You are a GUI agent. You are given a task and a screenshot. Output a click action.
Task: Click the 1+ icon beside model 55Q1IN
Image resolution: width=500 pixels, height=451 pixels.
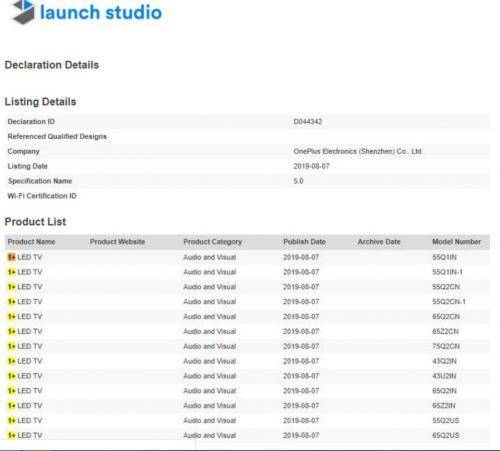pyautogui.click(x=12, y=257)
